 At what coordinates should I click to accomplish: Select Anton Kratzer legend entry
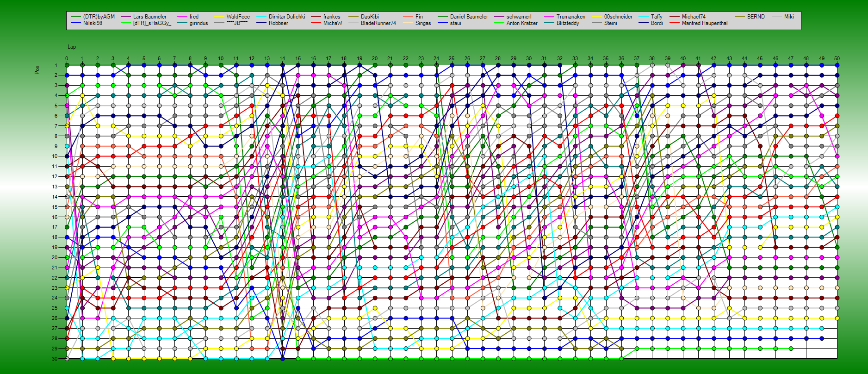pos(522,23)
